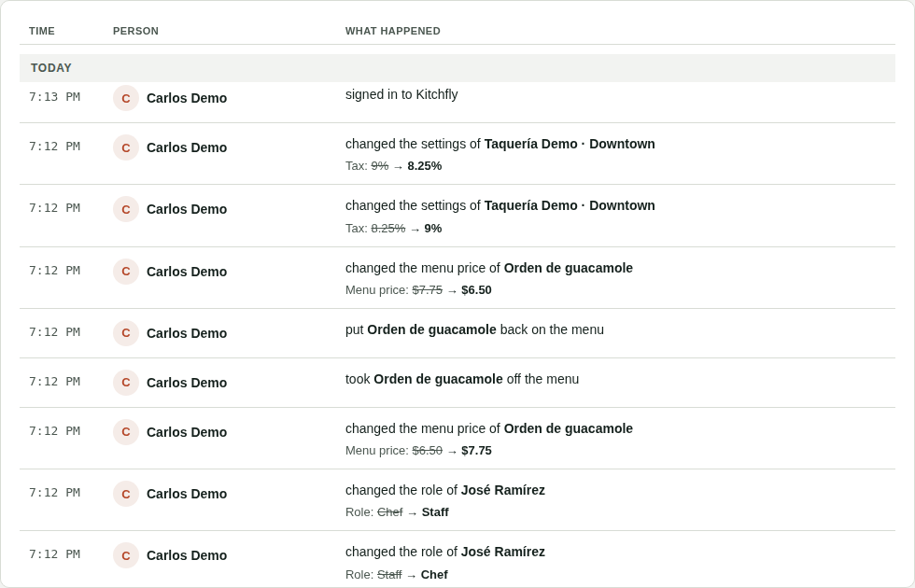Click Orden de guacamole above the $6.50 to $7.75 change
This screenshot has width=915, height=588.
[x=569, y=428]
